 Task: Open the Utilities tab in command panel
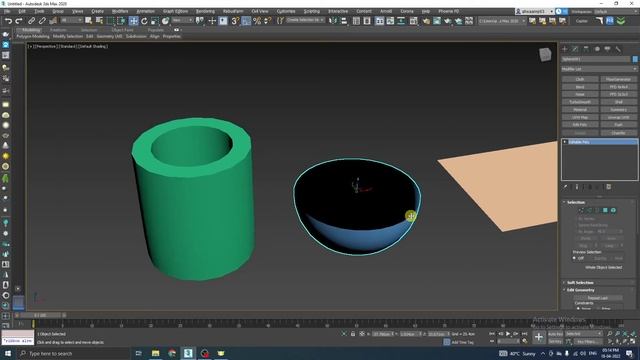point(618,49)
